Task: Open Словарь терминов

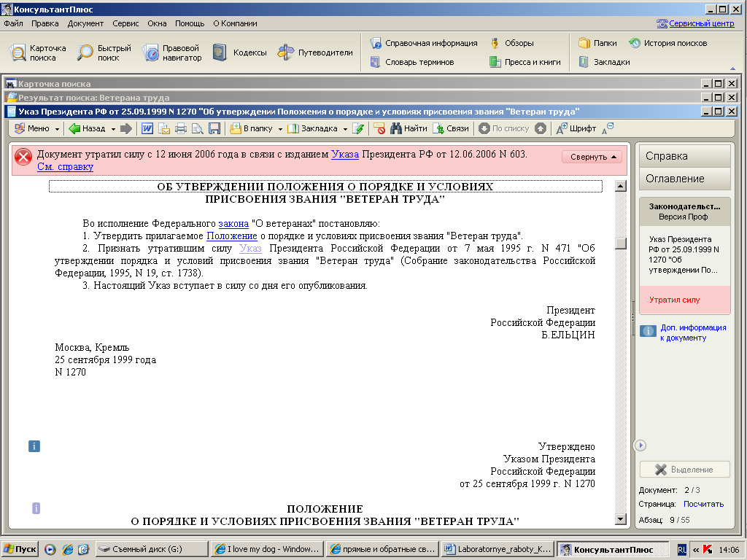Action: pos(412,62)
